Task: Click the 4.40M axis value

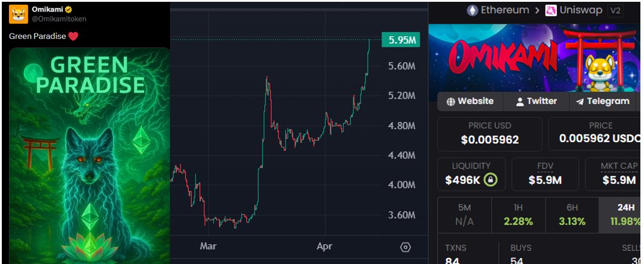Action: point(402,155)
